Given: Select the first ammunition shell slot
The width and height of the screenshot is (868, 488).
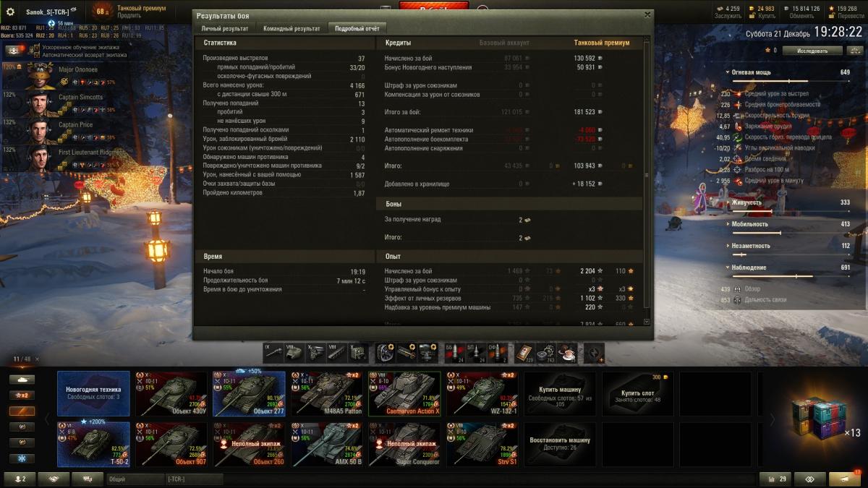Looking at the screenshot, I should 454,352.
